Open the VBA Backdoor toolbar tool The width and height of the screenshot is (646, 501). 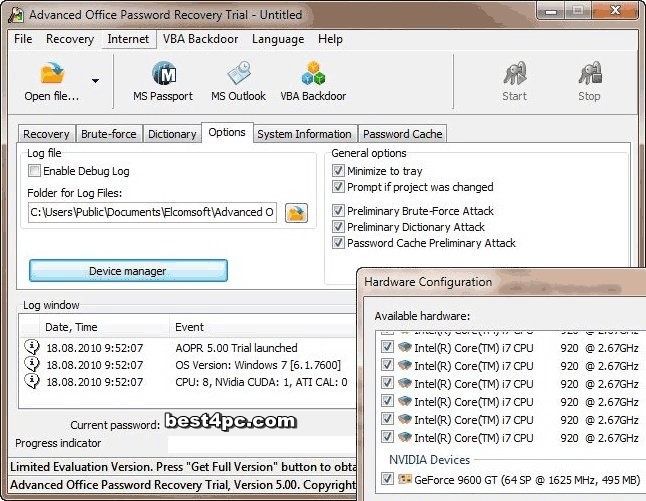coord(313,81)
